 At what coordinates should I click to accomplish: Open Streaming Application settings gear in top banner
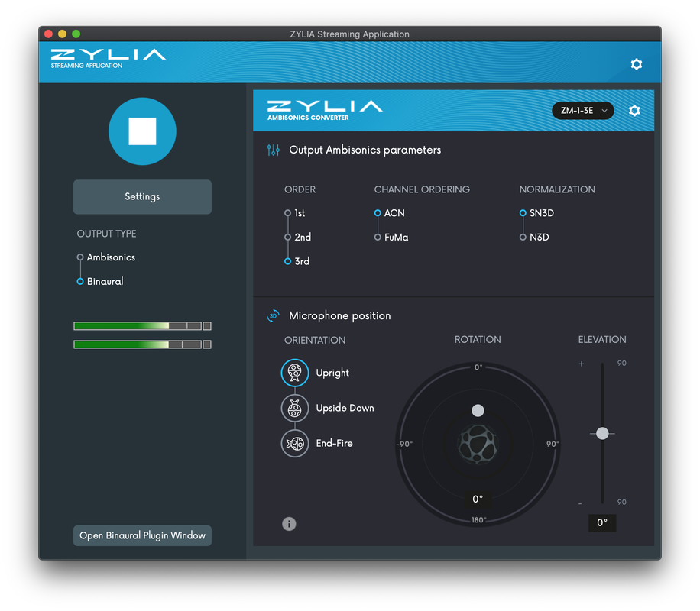coord(636,64)
